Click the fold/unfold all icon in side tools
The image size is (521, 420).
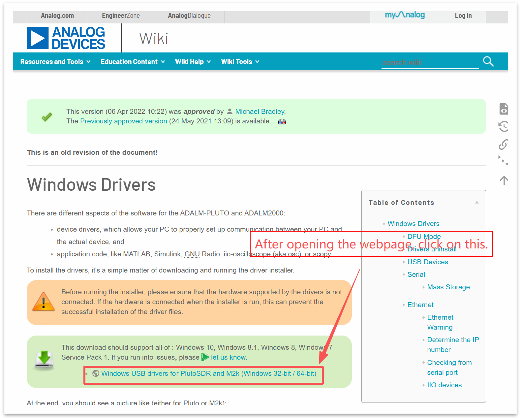point(503,161)
